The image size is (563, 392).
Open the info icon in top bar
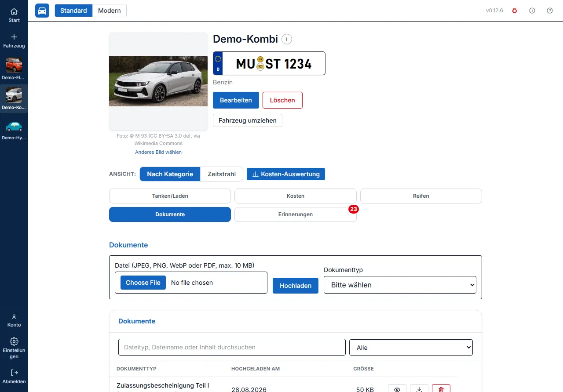pos(532,11)
